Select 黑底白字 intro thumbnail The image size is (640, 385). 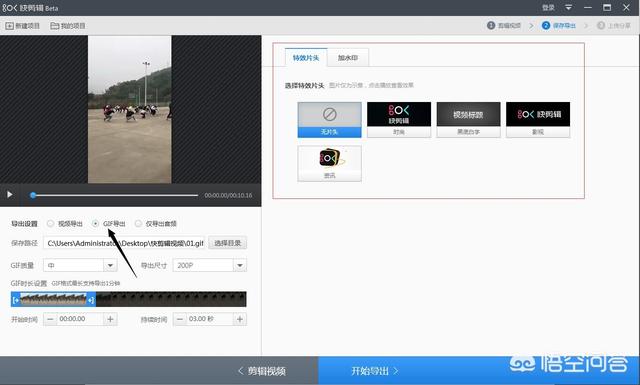[x=468, y=120]
